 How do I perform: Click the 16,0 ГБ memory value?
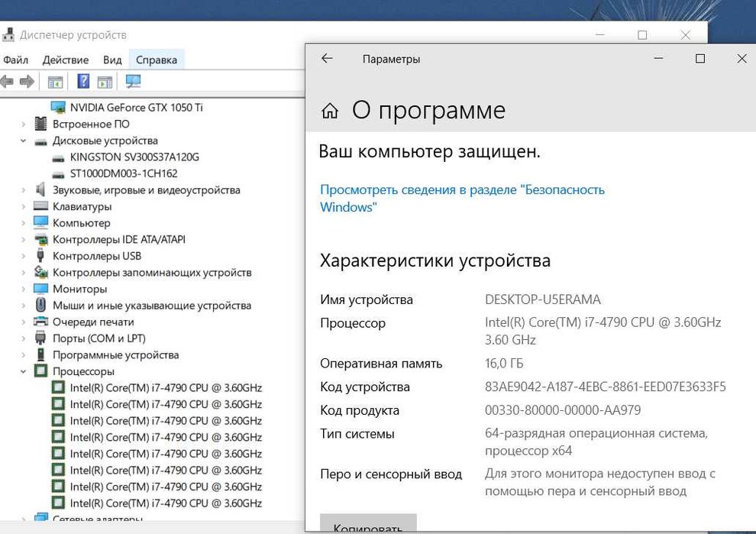click(x=504, y=363)
